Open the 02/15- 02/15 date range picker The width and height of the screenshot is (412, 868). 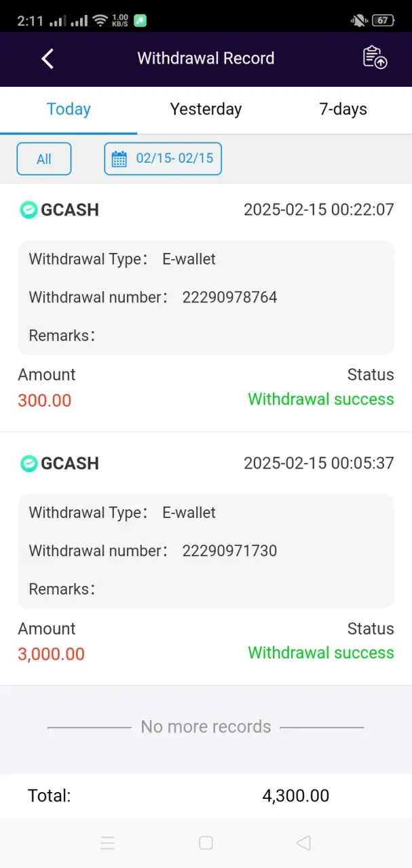coord(163,159)
